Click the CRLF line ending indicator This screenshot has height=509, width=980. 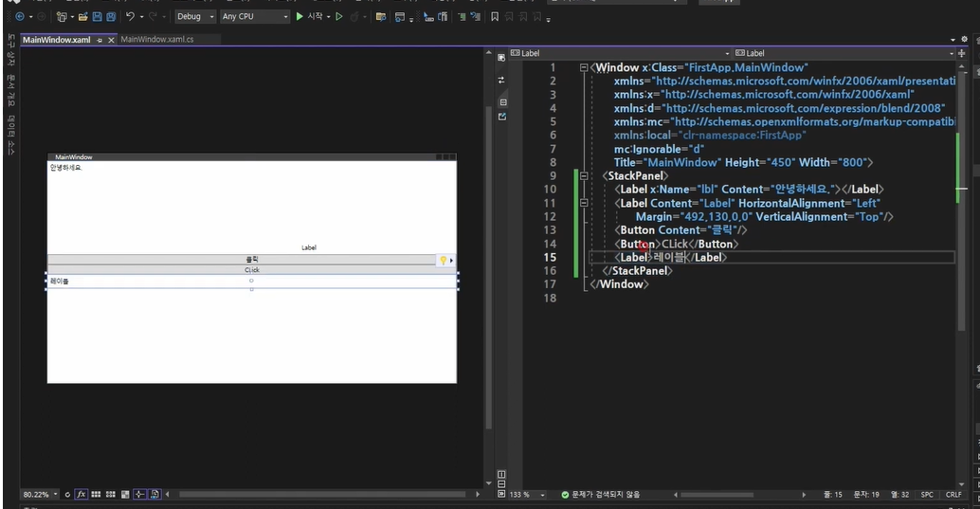953,494
